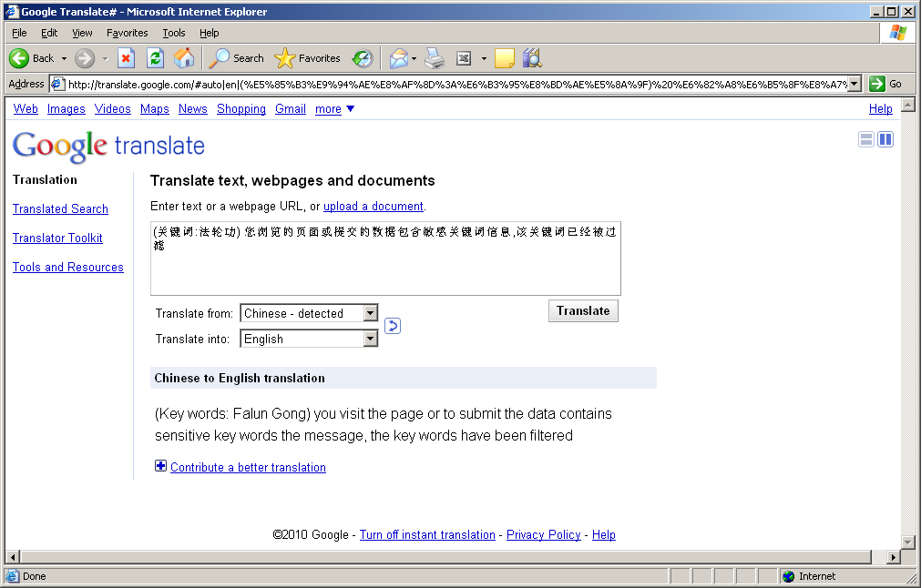
Task: Open the Favorites star toolbar button
Action: (308, 58)
